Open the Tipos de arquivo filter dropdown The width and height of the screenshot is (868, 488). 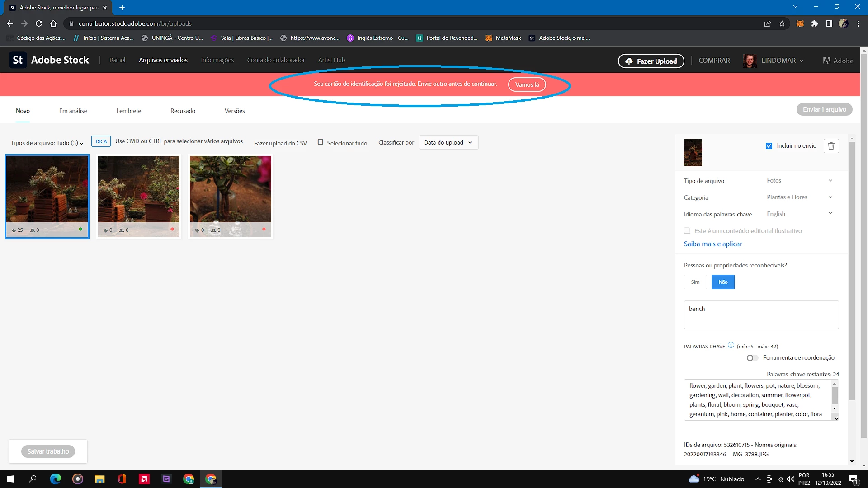[47, 143]
